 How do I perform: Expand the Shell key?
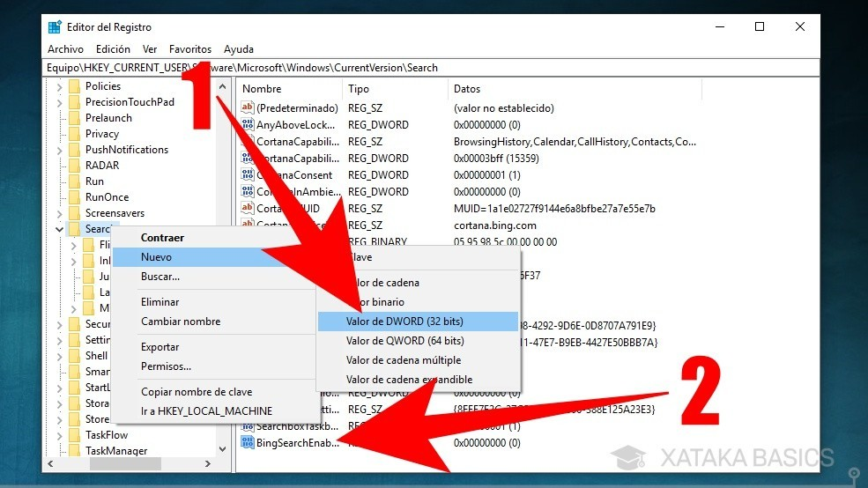click(59, 357)
